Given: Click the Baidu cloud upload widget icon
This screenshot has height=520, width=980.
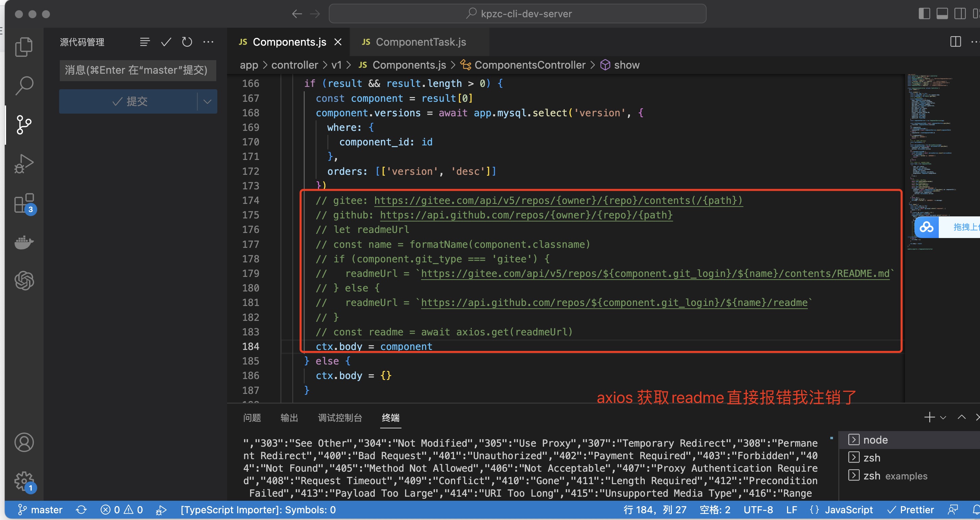Looking at the screenshot, I should tap(926, 227).
